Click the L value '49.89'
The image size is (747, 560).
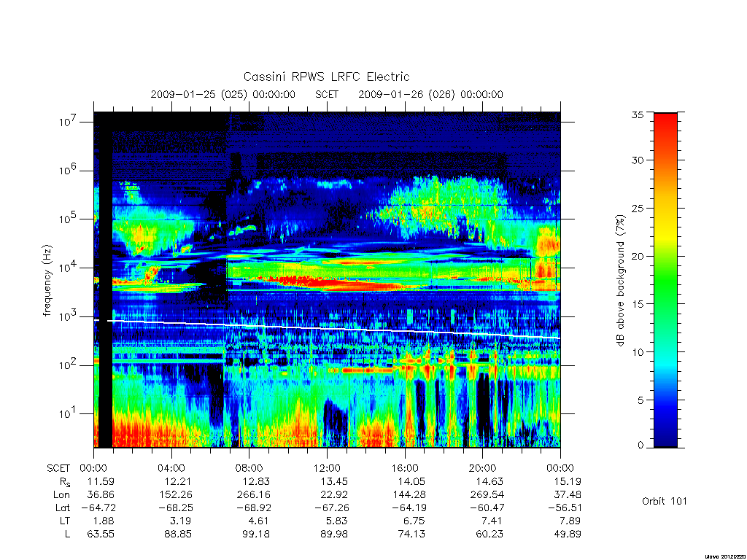pos(567,534)
